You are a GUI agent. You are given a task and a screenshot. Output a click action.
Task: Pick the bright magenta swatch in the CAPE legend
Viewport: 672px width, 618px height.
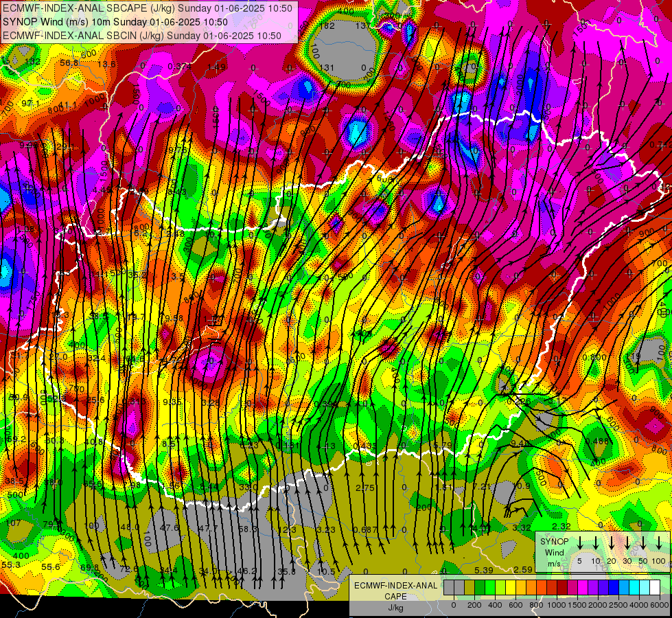click(583, 587)
